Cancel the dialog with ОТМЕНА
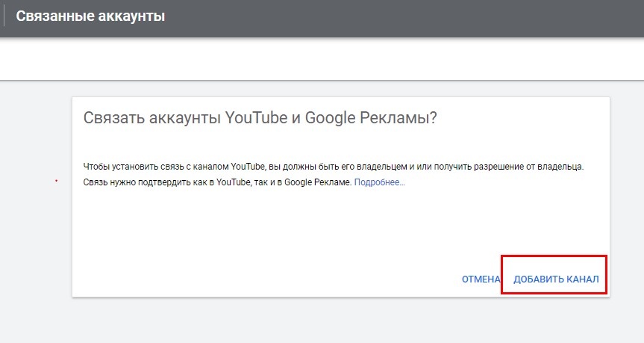Viewport: 644px width, 343px height. pos(481,279)
